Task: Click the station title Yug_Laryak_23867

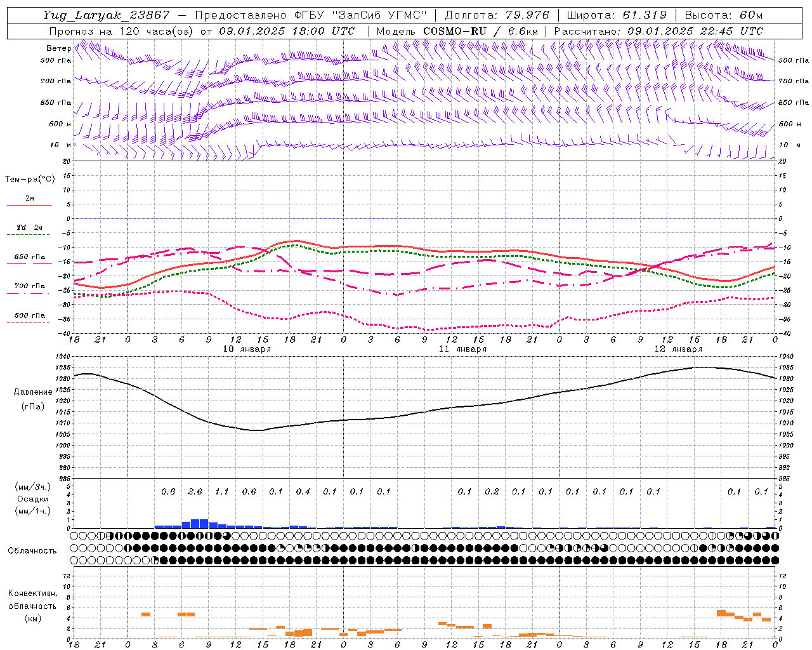Action: point(107,15)
